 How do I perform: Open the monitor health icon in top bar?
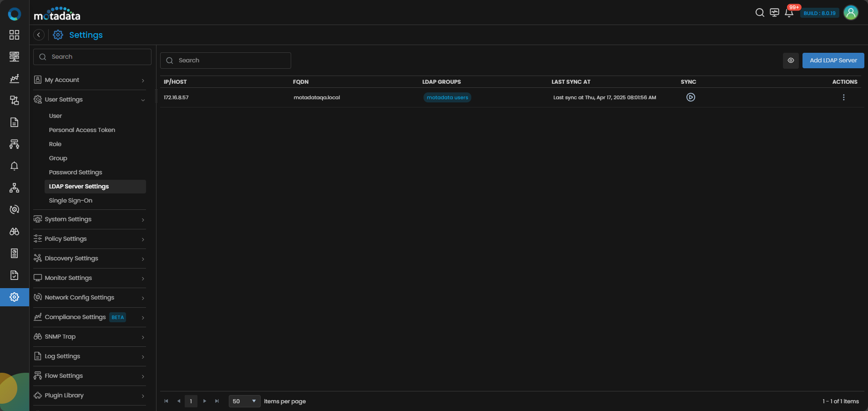[x=774, y=13]
